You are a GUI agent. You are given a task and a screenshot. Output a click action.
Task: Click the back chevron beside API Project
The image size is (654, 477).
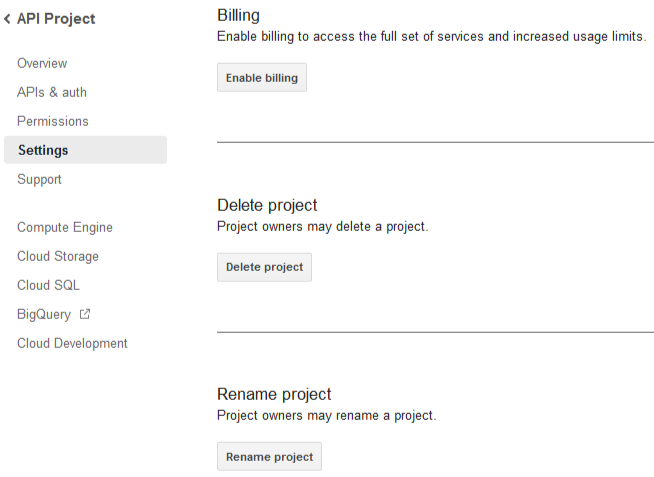pos(7,19)
